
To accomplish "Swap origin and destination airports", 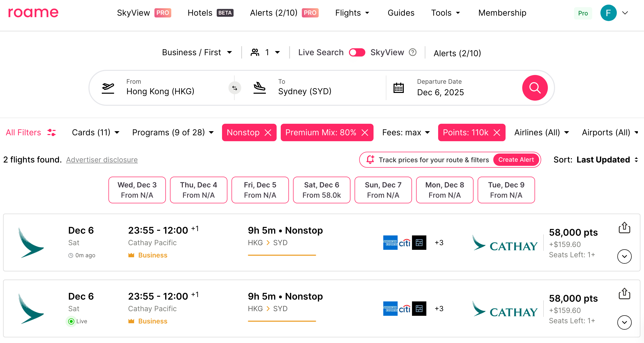I will pyautogui.click(x=235, y=88).
